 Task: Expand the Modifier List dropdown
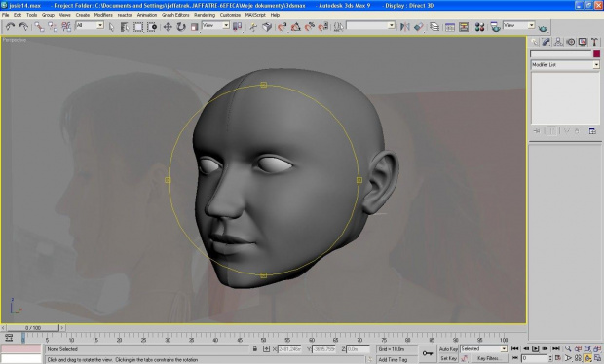coord(565,65)
